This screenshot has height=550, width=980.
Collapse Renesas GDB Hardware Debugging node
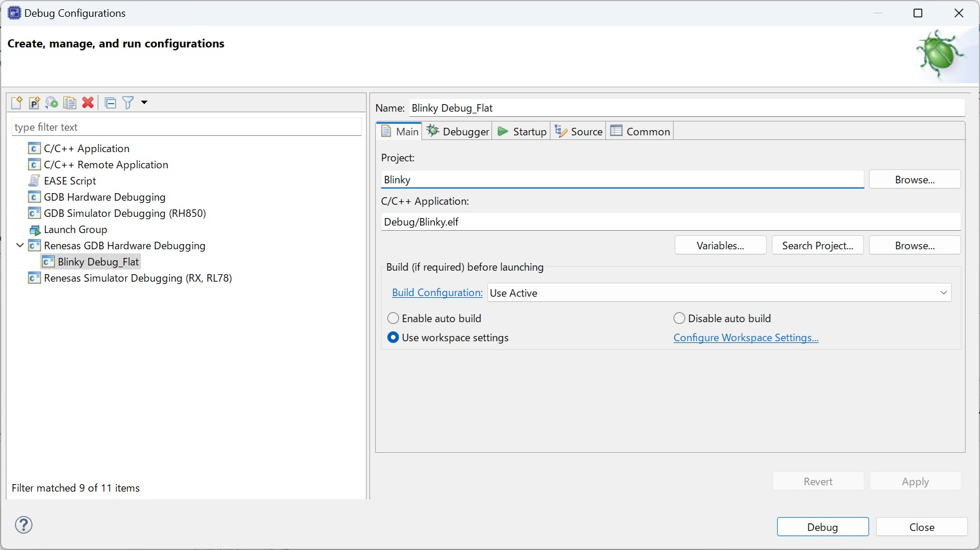20,245
